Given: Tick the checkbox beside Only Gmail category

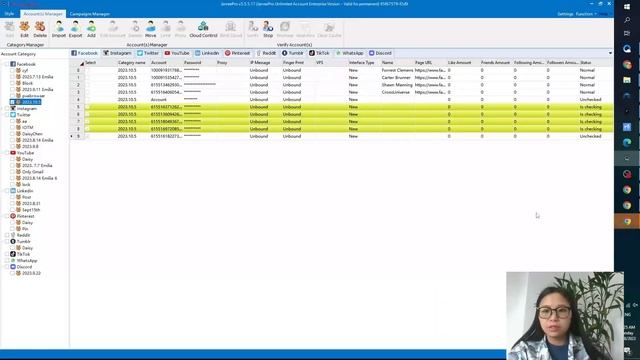Looking at the screenshot, I should click(12, 172).
